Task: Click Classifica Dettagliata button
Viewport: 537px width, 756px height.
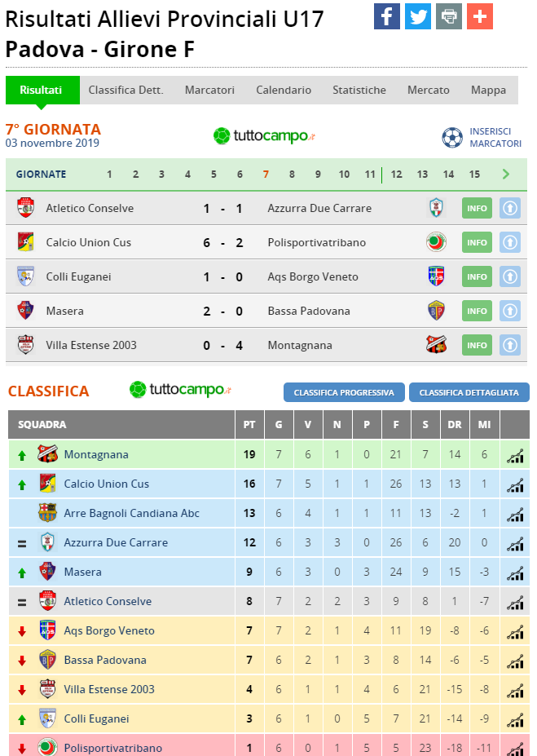Action: point(469,392)
